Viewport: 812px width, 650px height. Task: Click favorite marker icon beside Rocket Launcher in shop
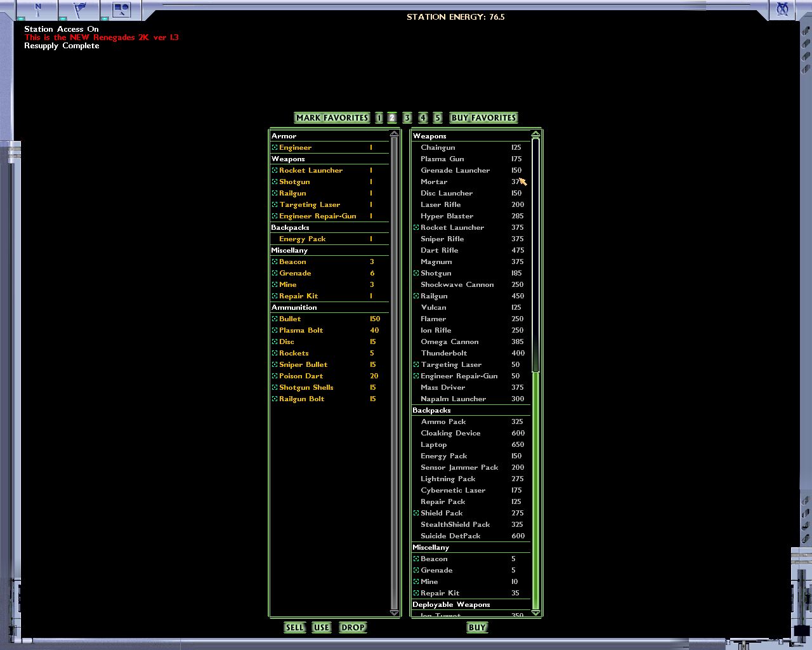416,227
